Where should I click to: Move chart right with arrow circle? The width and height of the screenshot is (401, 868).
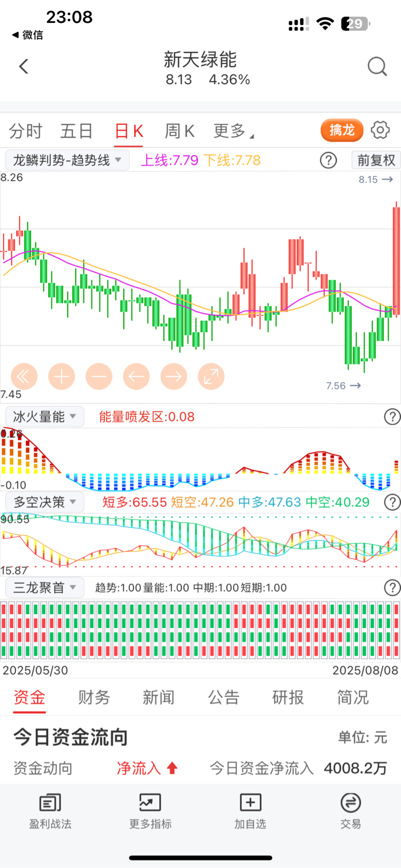(174, 376)
